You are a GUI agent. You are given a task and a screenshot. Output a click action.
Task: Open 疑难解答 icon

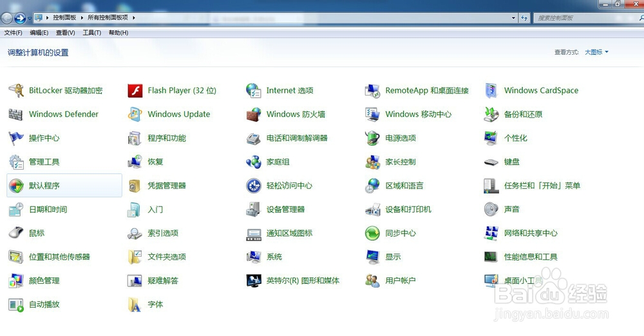pos(135,281)
